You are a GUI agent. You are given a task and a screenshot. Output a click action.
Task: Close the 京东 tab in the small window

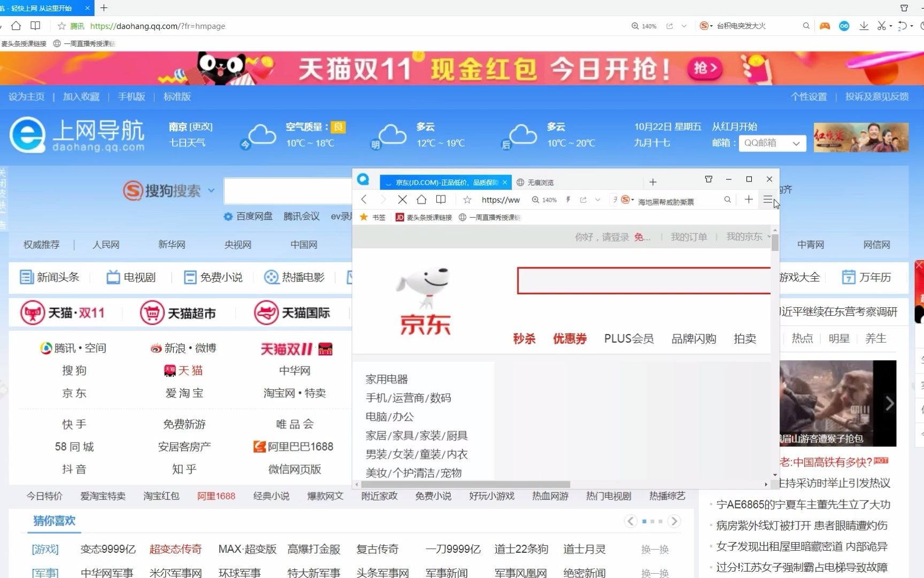point(504,182)
